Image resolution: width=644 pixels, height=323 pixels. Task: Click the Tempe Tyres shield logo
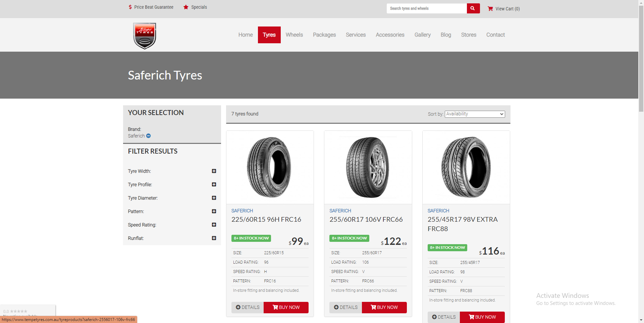point(145,36)
